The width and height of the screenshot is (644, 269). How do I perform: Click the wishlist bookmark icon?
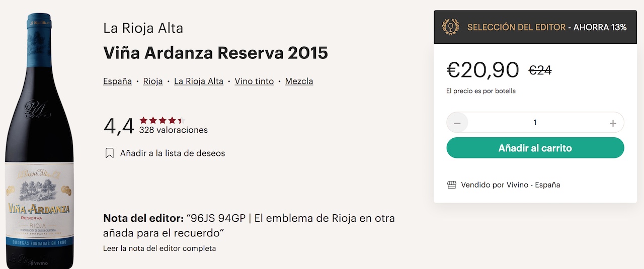click(109, 153)
